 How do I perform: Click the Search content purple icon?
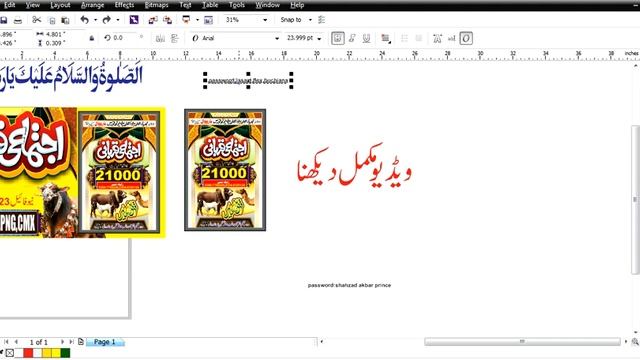(x=134, y=20)
